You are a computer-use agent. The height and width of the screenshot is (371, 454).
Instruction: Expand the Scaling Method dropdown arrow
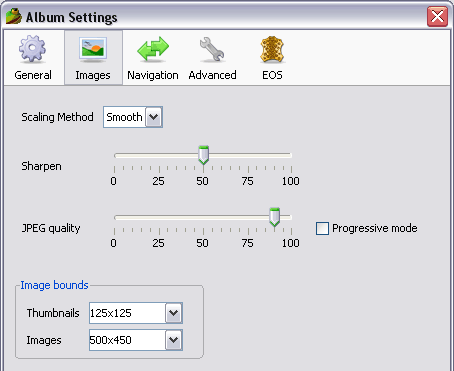point(154,117)
